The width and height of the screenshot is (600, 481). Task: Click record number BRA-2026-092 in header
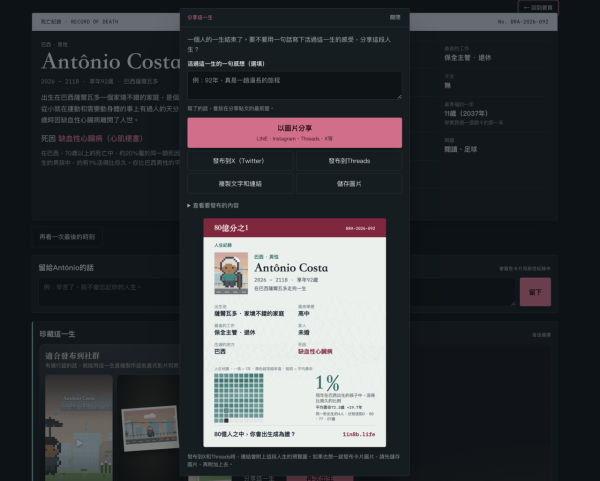pos(523,22)
